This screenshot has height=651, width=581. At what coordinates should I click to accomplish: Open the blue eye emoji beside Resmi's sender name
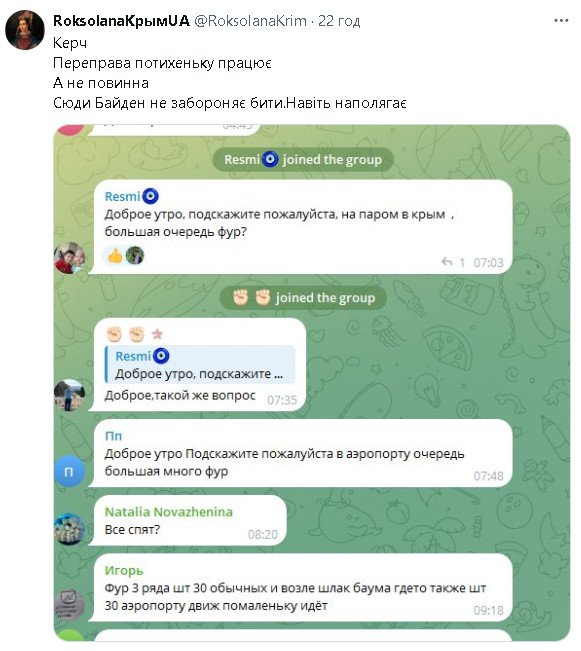click(x=150, y=196)
